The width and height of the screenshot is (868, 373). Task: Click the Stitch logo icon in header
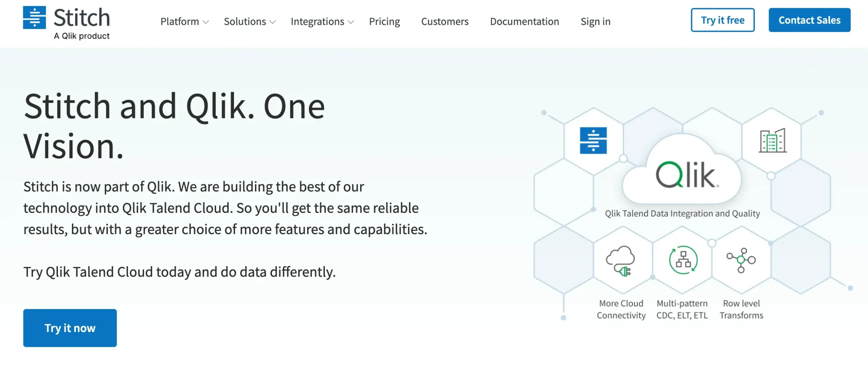click(x=34, y=17)
